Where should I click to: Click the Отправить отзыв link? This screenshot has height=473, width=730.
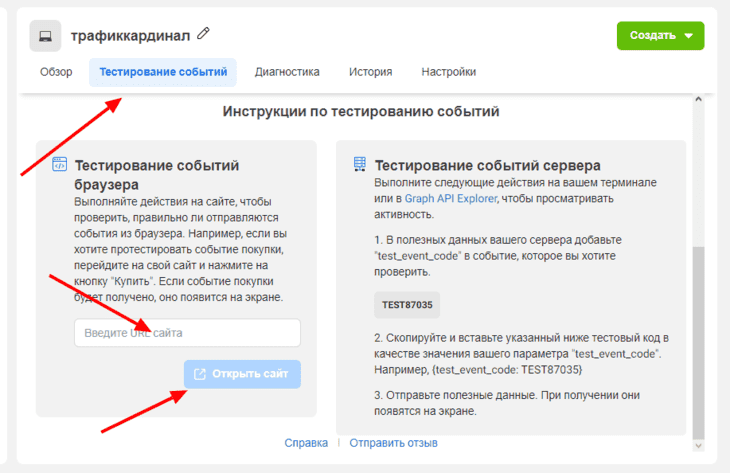pos(393,443)
